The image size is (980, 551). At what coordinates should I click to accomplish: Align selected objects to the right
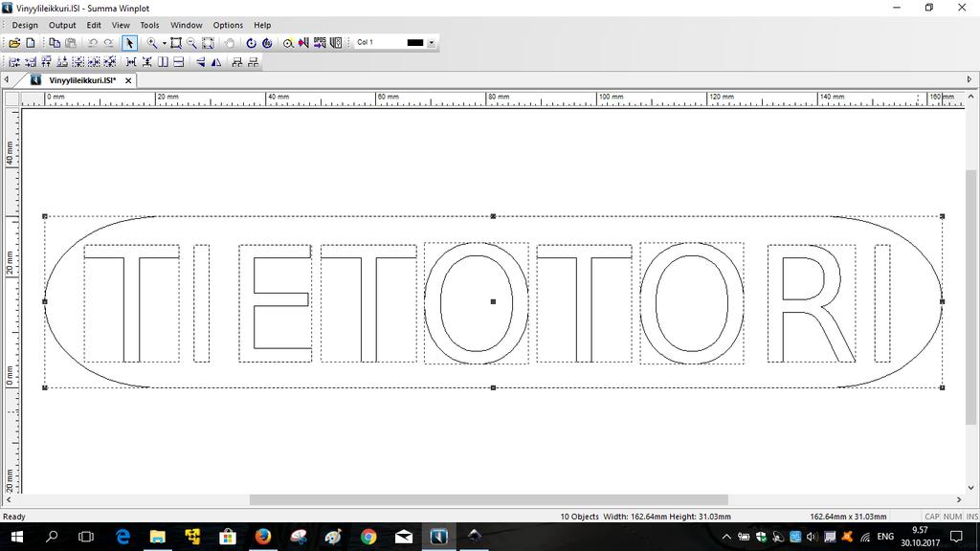30,62
